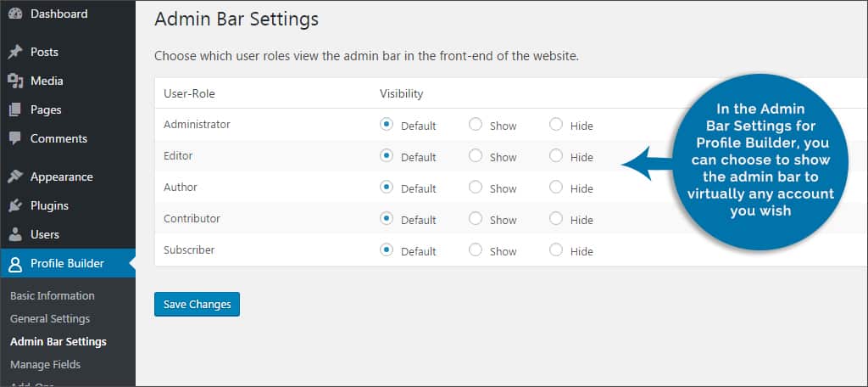The width and height of the screenshot is (868, 387).
Task: Open Admin Bar Settings submenu link
Action: pos(58,341)
